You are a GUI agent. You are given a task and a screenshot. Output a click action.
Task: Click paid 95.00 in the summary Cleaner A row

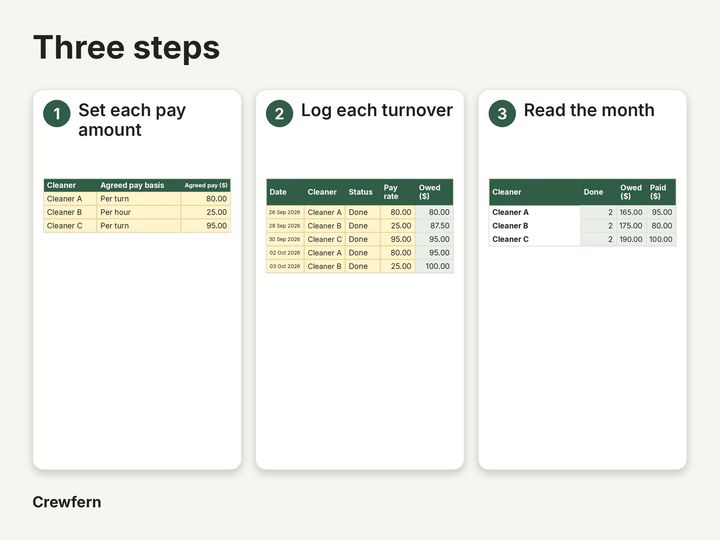point(662,212)
